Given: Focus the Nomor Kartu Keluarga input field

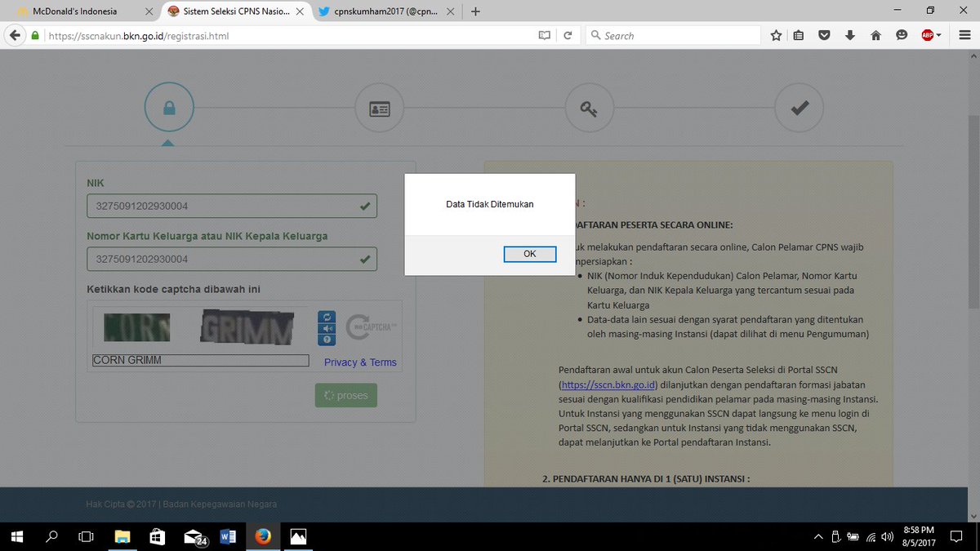Looking at the screenshot, I should [x=232, y=259].
